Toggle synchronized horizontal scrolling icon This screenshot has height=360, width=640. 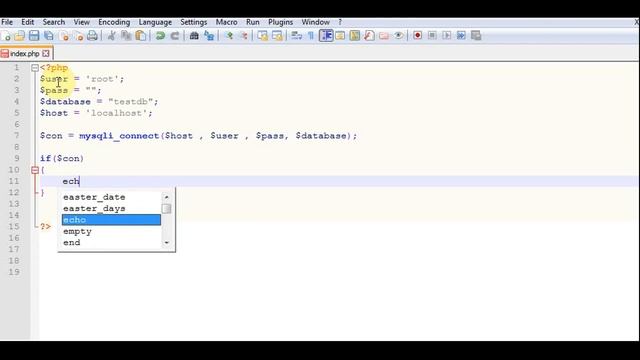click(277, 36)
